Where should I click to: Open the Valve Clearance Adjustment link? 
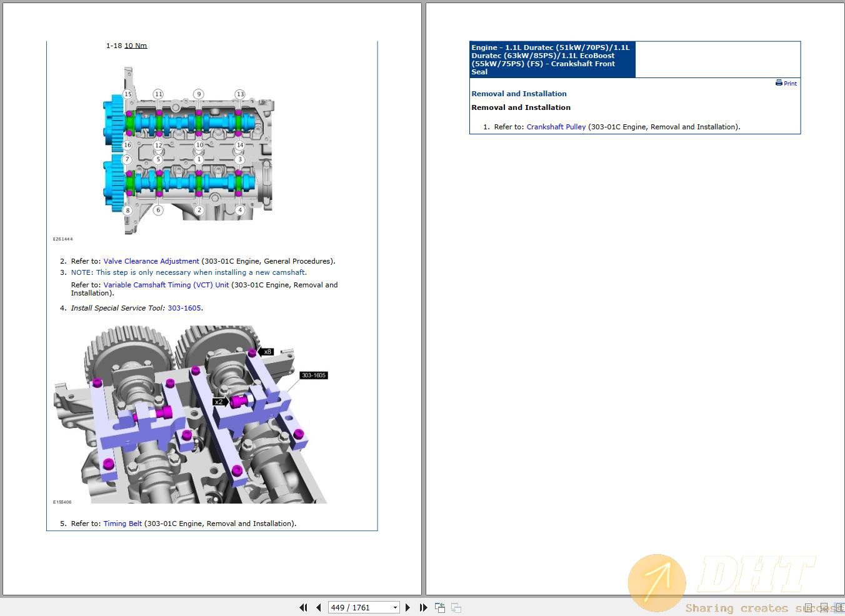pyautogui.click(x=151, y=261)
